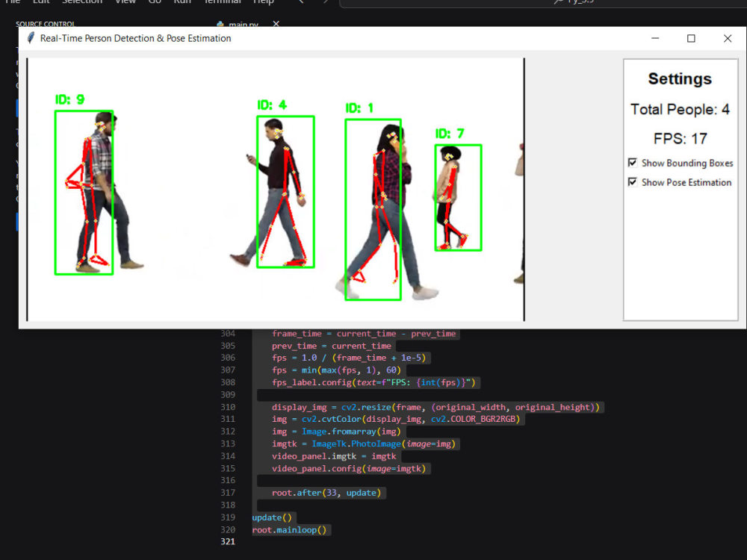Minimize the Person Detection window
Viewport: 747px width, 560px height.
click(655, 38)
